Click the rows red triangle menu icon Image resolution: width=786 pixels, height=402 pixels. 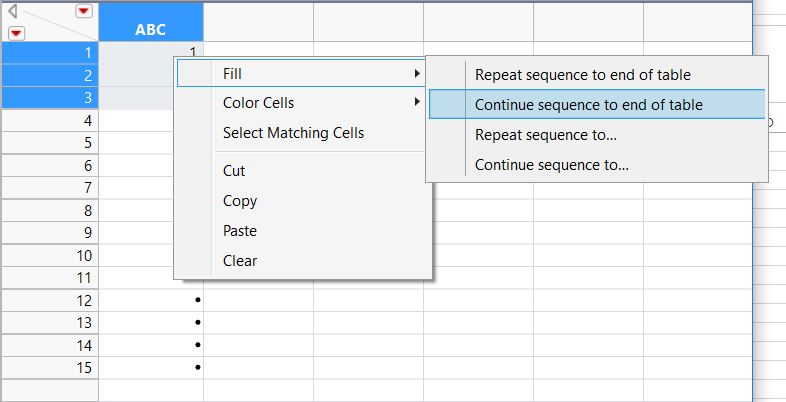point(17,32)
